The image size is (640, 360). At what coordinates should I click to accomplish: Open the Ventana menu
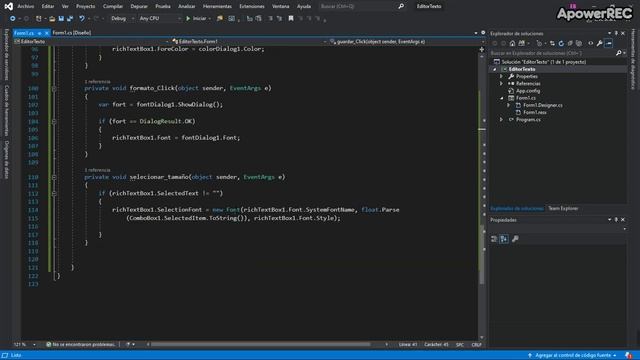click(280, 7)
